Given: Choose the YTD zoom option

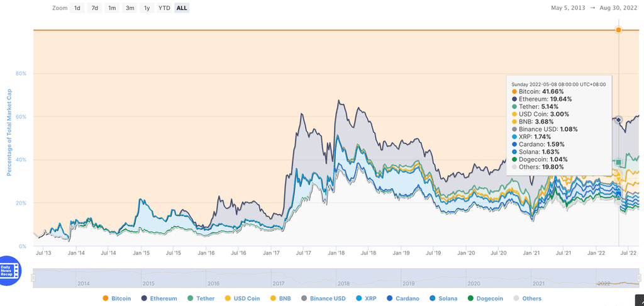Looking at the screenshot, I should point(164,8).
